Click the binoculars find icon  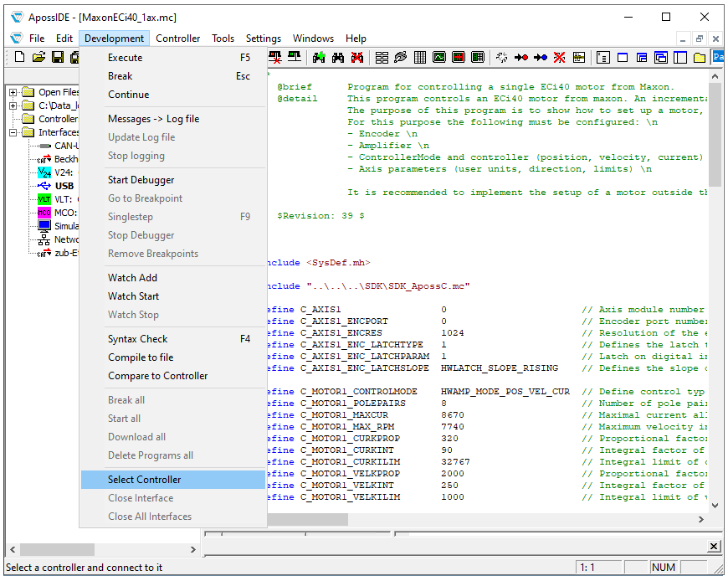338,58
